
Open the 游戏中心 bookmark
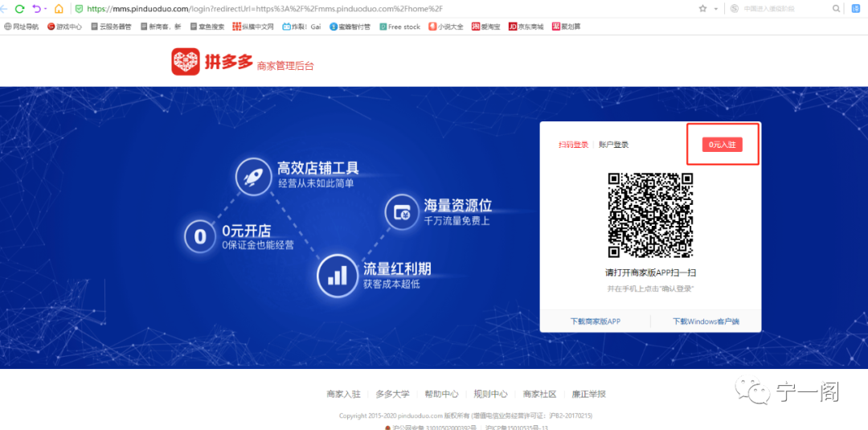click(65, 27)
